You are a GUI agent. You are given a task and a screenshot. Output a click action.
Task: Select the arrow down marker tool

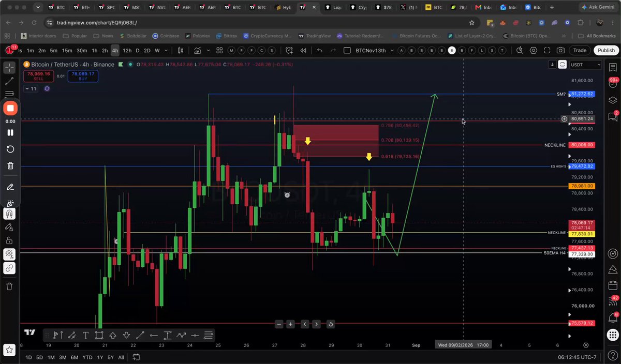pos(126,335)
